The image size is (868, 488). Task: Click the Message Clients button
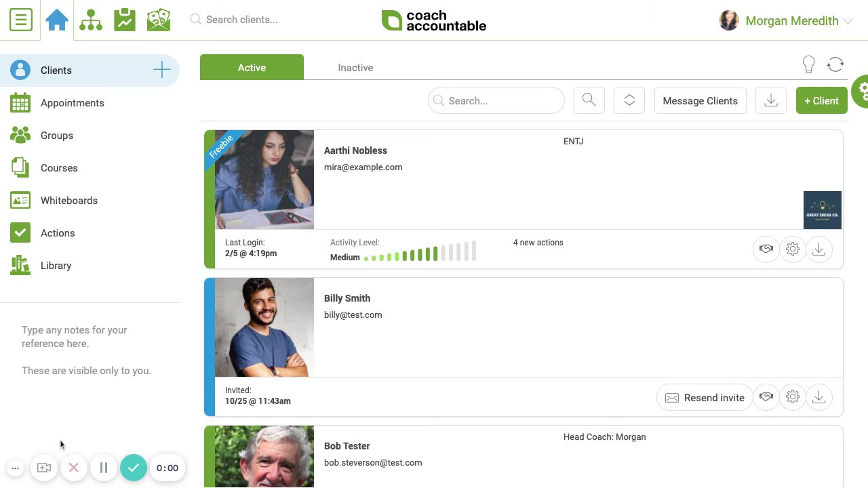pyautogui.click(x=700, y=100)
